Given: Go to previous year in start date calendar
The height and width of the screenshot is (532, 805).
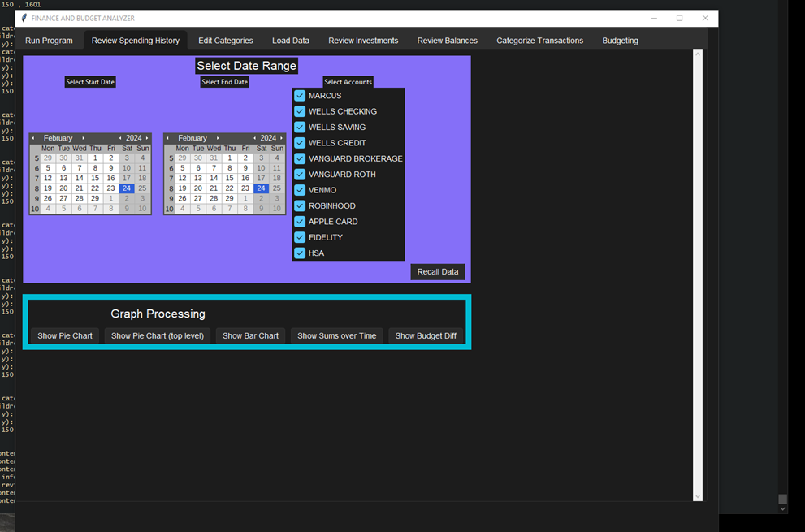Looking at the screenshot, I should pyautogui.click(x=120, y=138).
